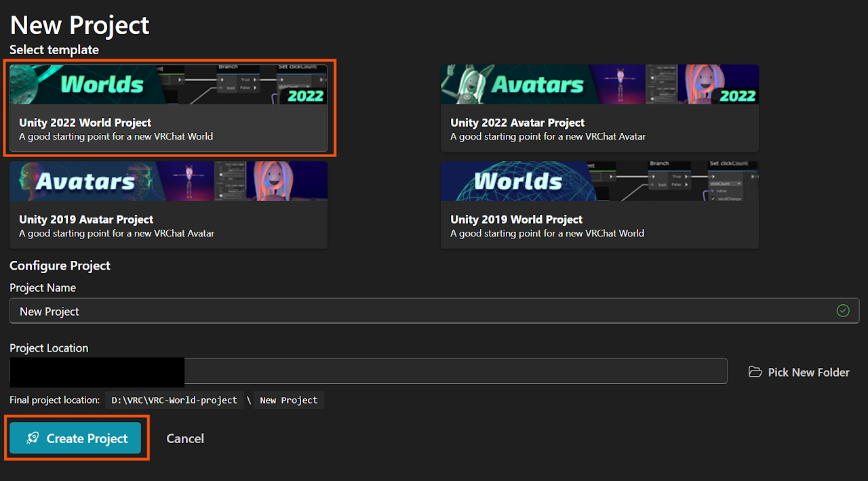The image size is (868, 481).
Task: Select the Unity 2022 World Project title
Action: (x=85, y=123)
